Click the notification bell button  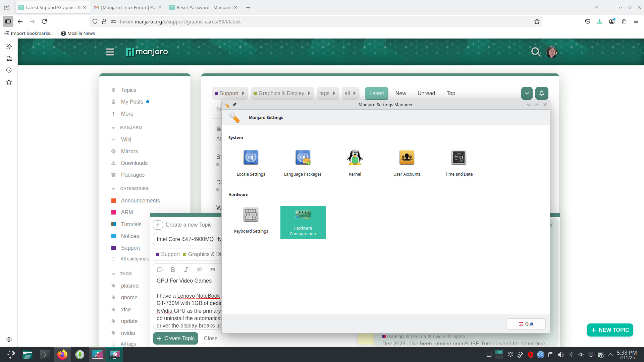coord(542,93)
